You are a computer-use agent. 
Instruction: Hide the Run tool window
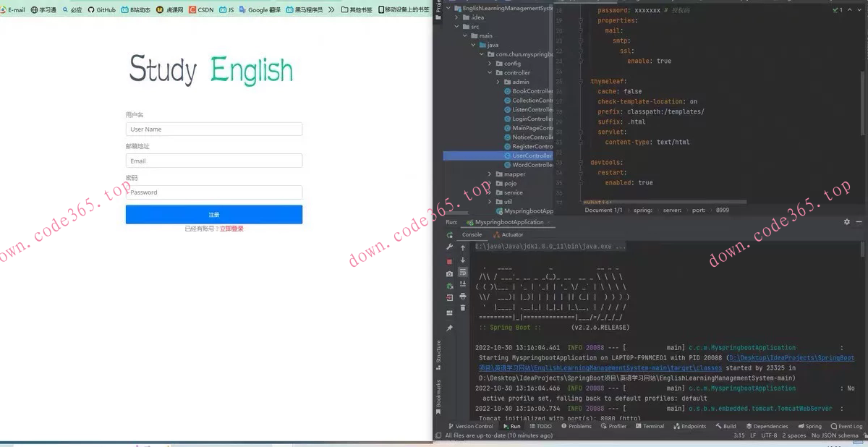859,222
